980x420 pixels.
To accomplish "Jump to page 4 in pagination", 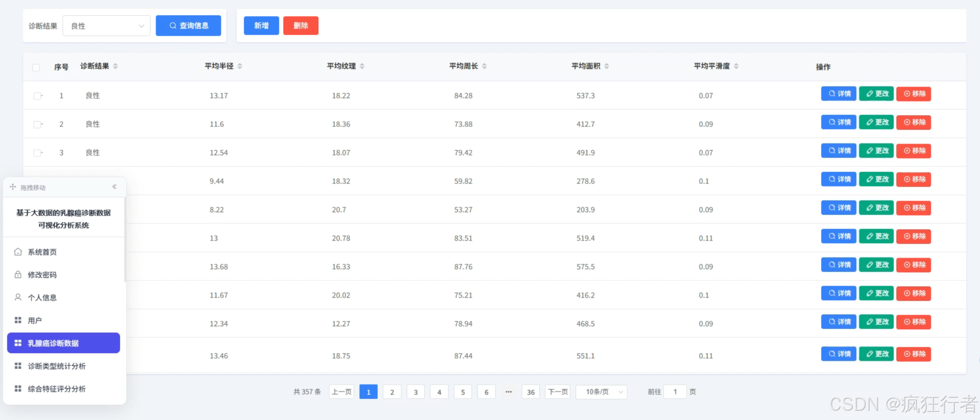I will pyautogui.click(x=439, y=392).
